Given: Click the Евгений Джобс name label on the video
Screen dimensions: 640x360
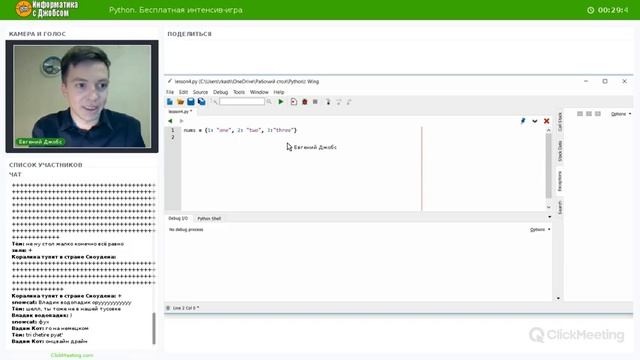Looking at the screenshot, I should [40, 142].
